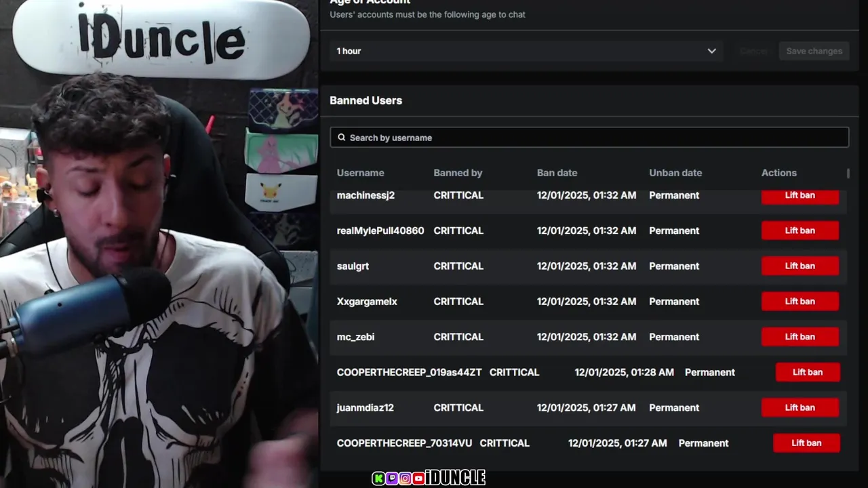Lift ban for Xxgargamelx

[800, 301]
